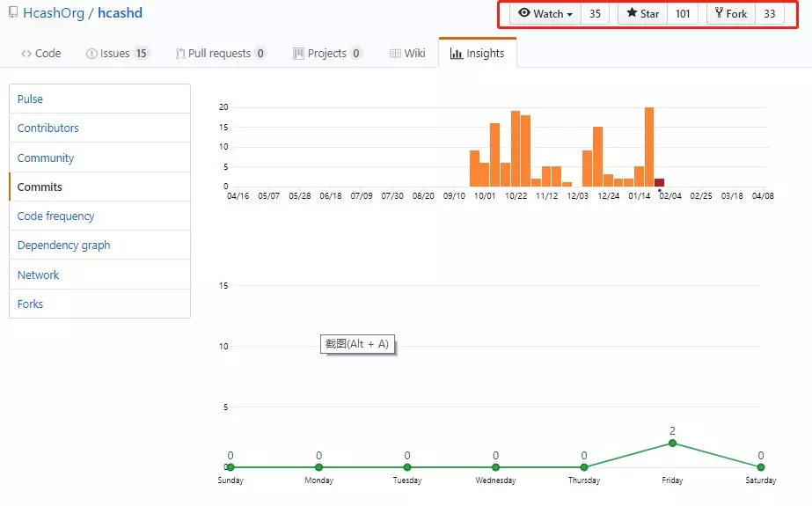
Task: Open Contributors in the Insights sidebar
Action: point(99,128)
